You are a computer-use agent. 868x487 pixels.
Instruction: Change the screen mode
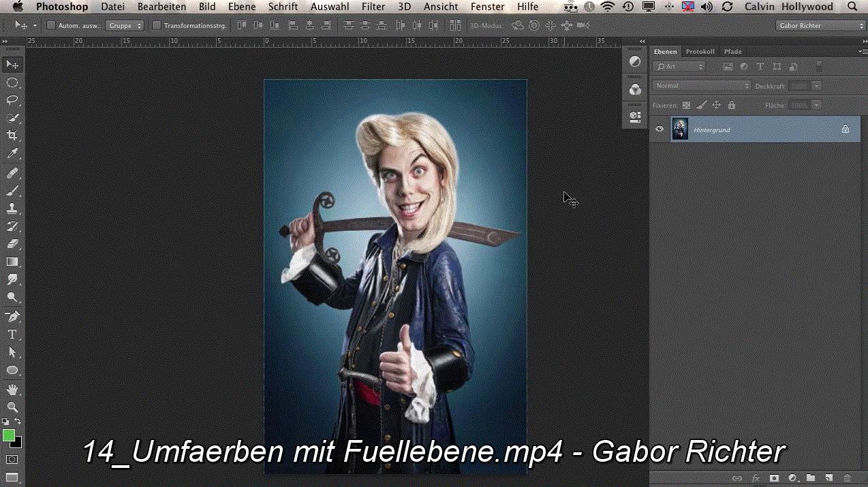pos(12,476)
